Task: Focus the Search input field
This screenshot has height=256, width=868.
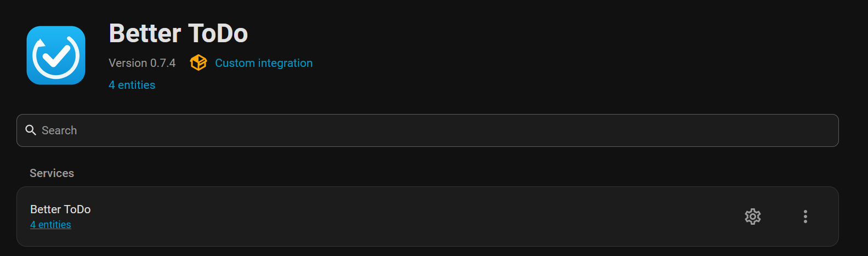Action: tap(428, 130)
